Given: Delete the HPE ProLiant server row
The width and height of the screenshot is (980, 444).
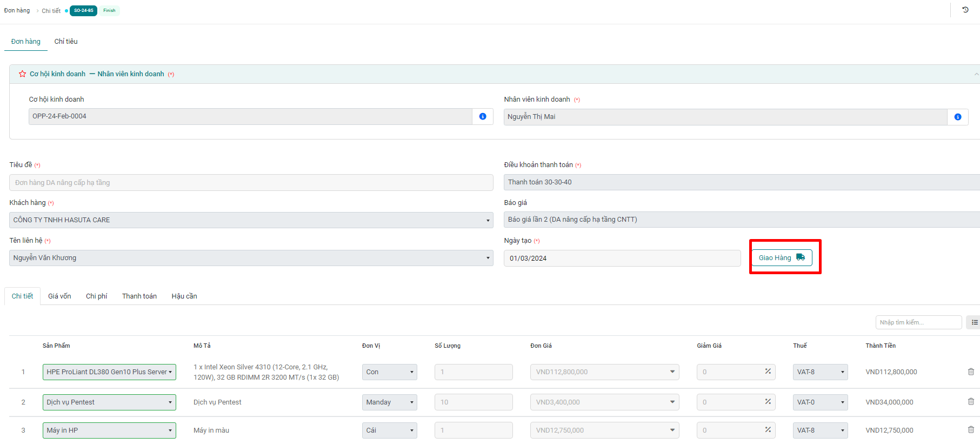Looking at the screenshot, I should (x=971, y=372).
